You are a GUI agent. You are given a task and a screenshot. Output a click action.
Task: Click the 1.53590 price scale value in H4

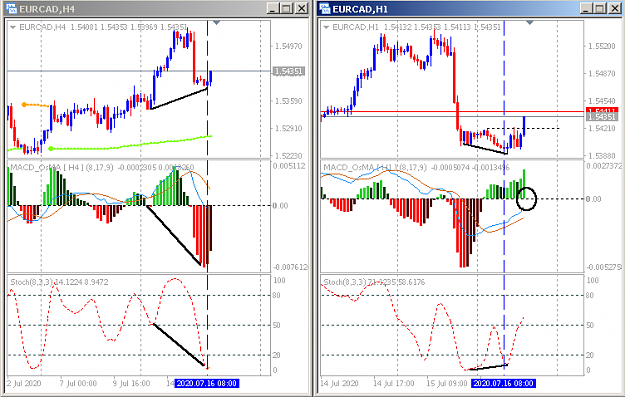pyautogui.click(x=289, y=101)
